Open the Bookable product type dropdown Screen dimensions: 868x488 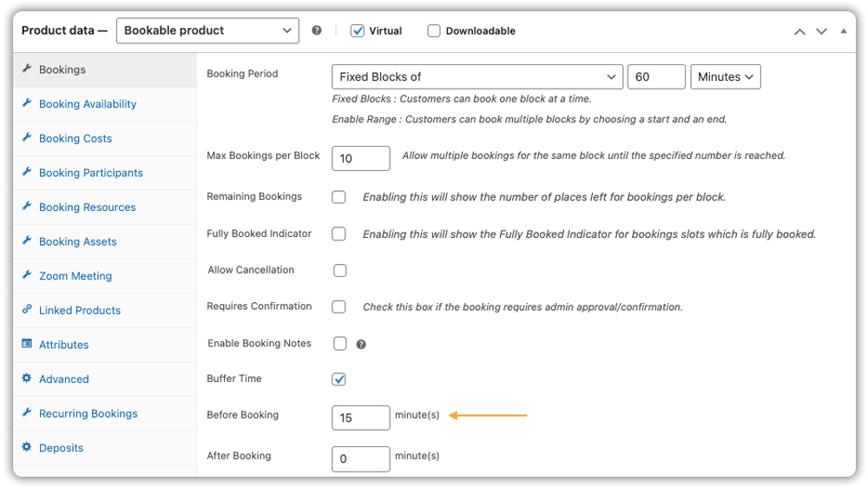[207, 30]
